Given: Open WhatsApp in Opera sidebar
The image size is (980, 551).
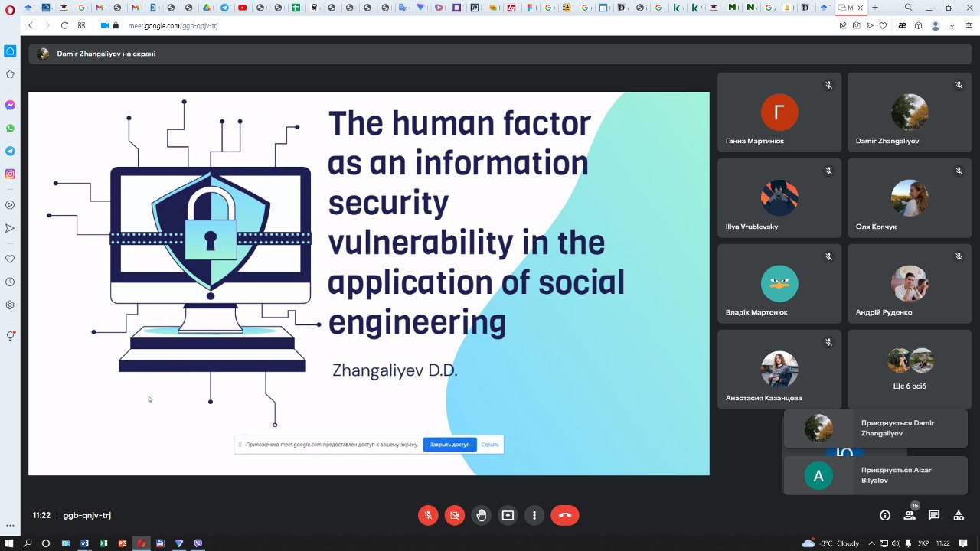Looking at the screenshot, I should click(10, 129).
